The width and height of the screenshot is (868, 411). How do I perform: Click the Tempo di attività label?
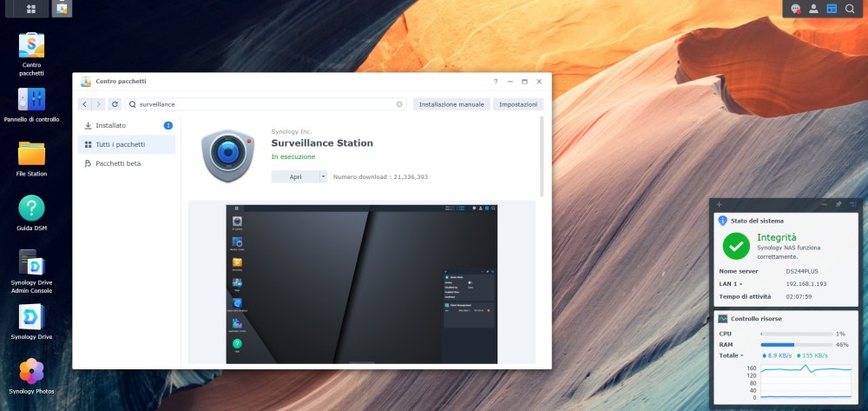pyautogui.click(x=745, y=296)
